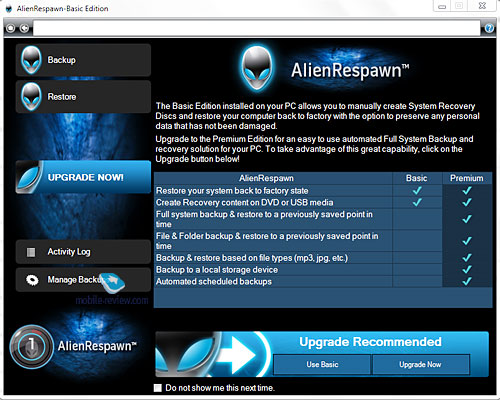
Task: Click the alien head icon beside Backup
Action: click(31, 60)
